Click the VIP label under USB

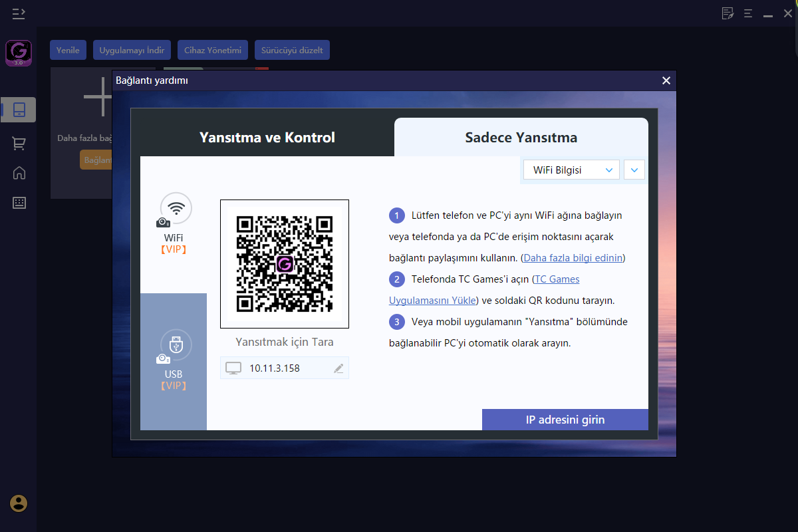pyautogui.click(x=174, y=386)
